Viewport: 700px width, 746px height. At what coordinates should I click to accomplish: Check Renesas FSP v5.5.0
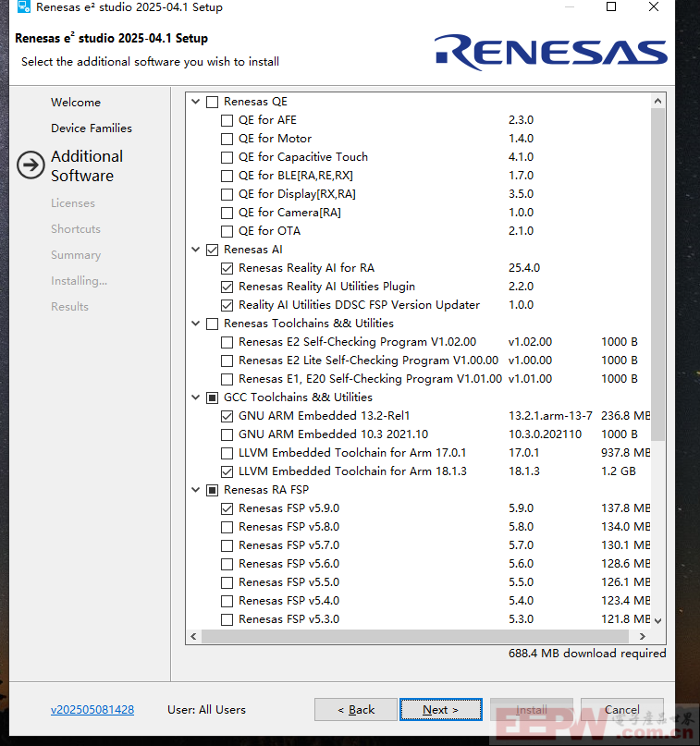click(x=227, y=582)
